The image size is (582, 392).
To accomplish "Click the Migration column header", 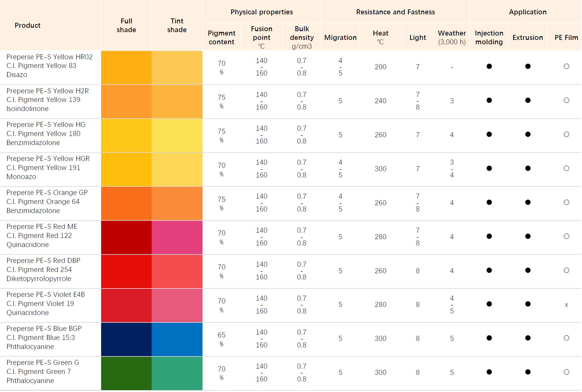I will (340, 37).
